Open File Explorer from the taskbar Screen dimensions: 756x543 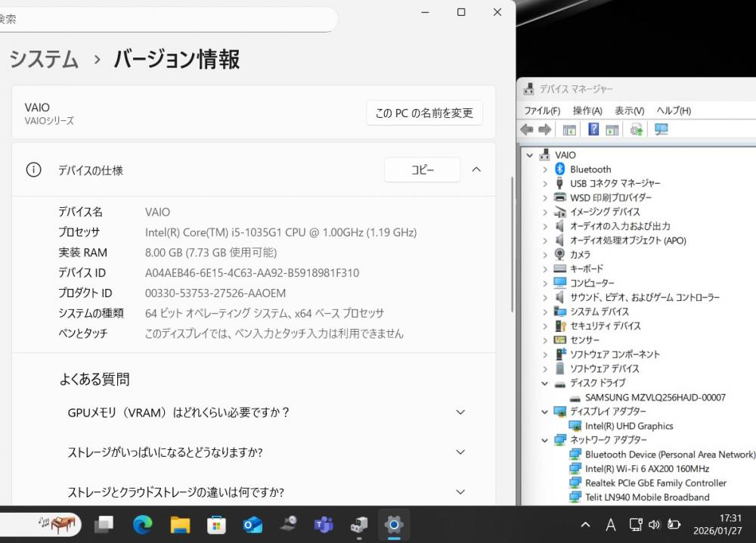(x=180, y=524)
